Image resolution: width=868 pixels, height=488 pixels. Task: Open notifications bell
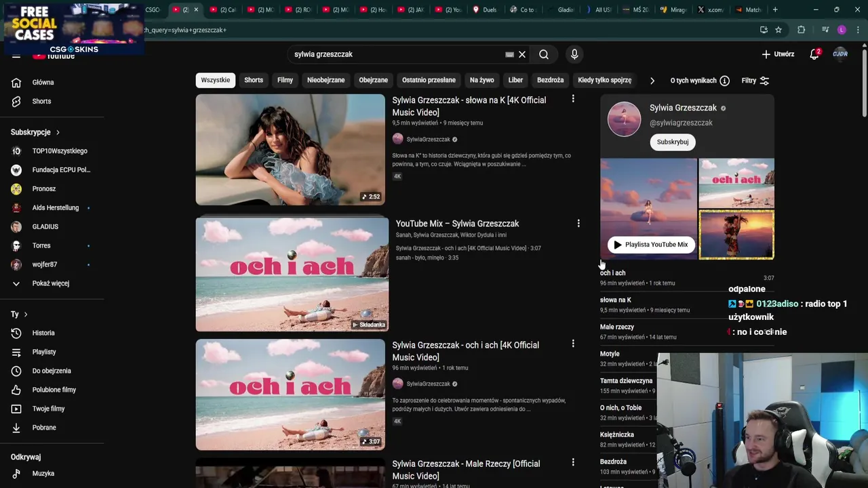pos(814,54)
